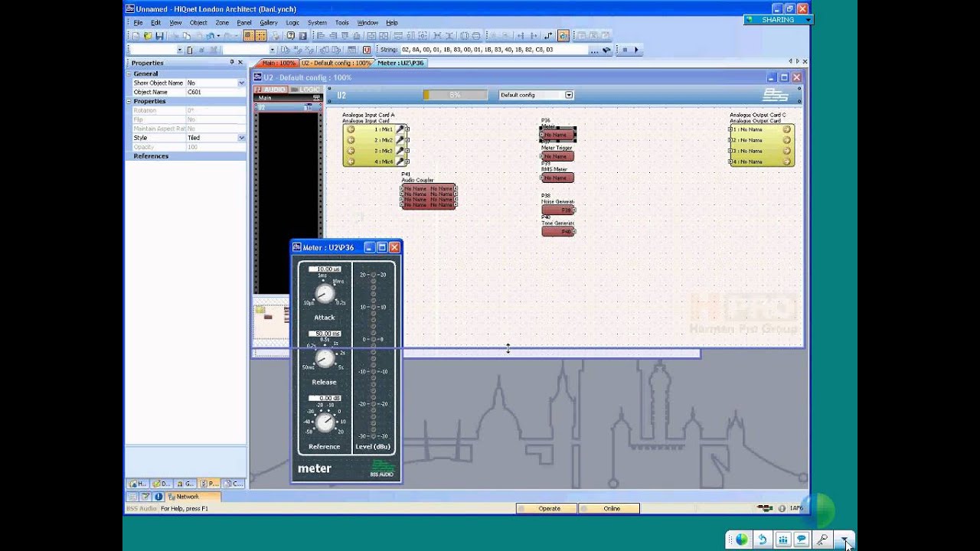This screenshot has height=551, width=980.
Task: Toggle the Online status button
Action: 609,508
